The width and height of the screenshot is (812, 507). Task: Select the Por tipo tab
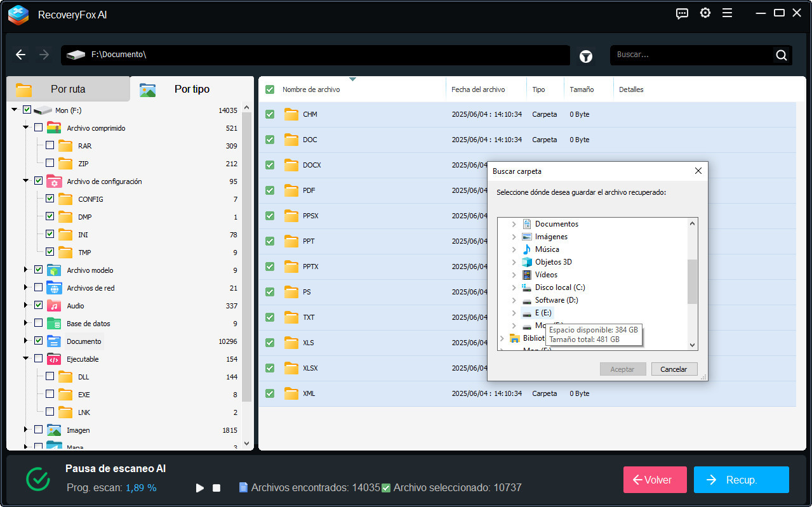click(192, 89)
